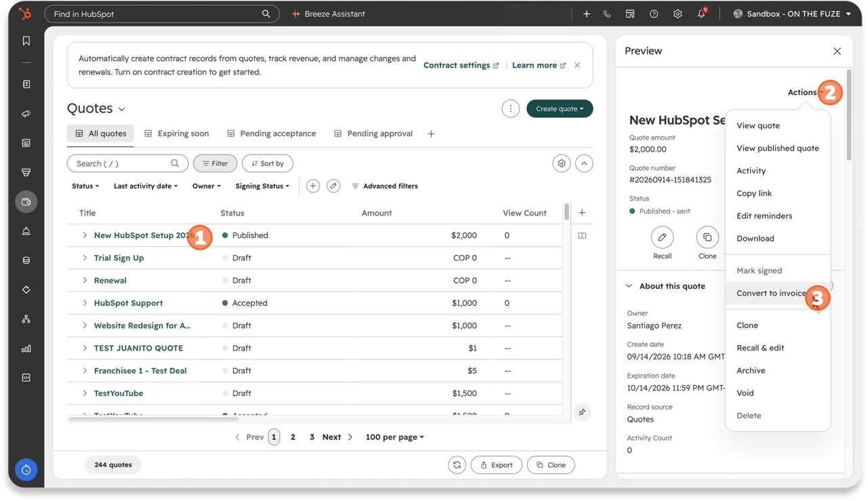The width and height of the screenshot is (868, 501).
Task: Click the Filter button
Action: pos(215,163)
